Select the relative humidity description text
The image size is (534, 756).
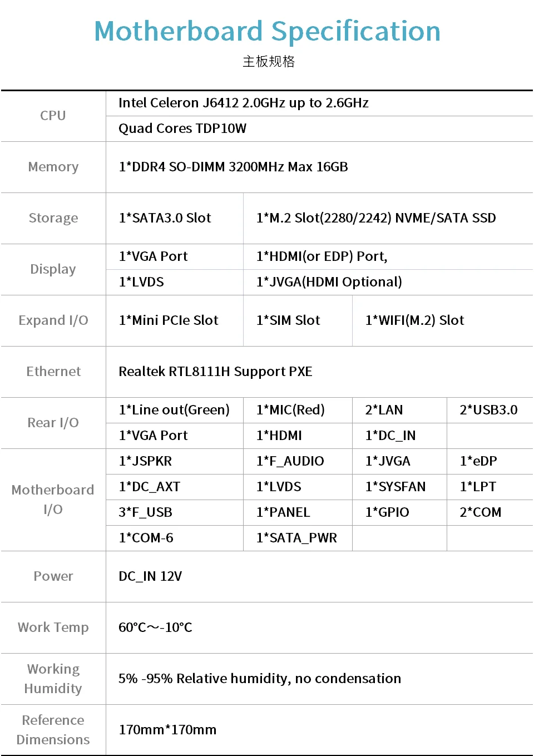tap(260, 679)
